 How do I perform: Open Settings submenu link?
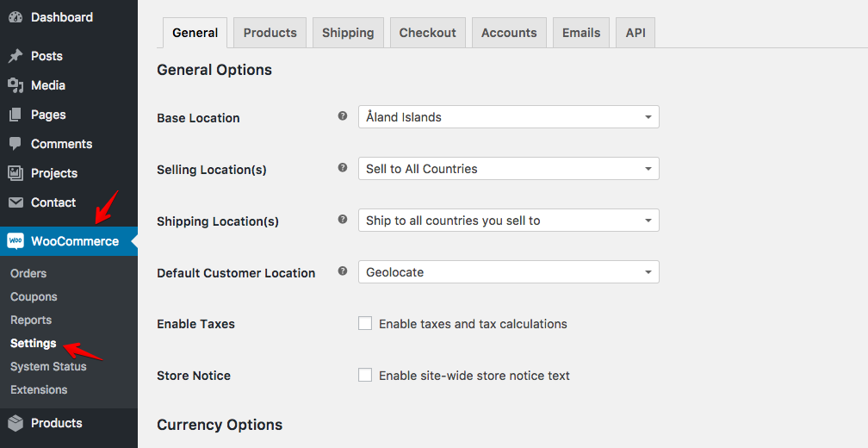click(x=34, y=344)
